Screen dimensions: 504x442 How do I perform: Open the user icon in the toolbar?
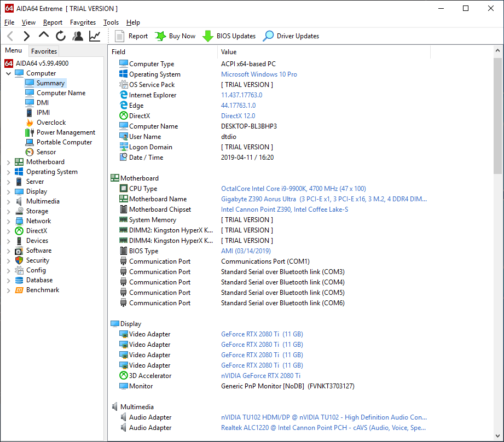click(78, 36)
